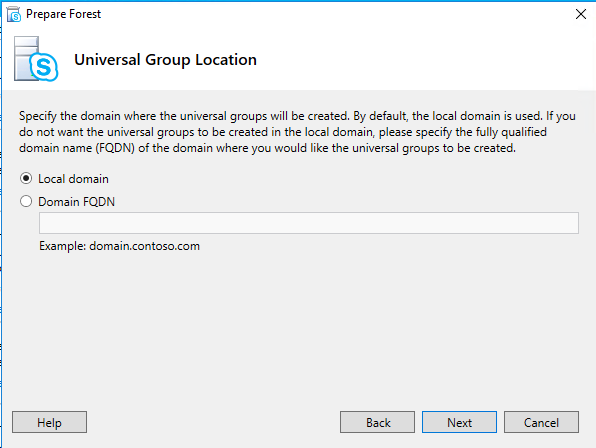Screen dimensions: 596x448
Task: Select the Domain FQDN radio button
Action: [26, 201]
